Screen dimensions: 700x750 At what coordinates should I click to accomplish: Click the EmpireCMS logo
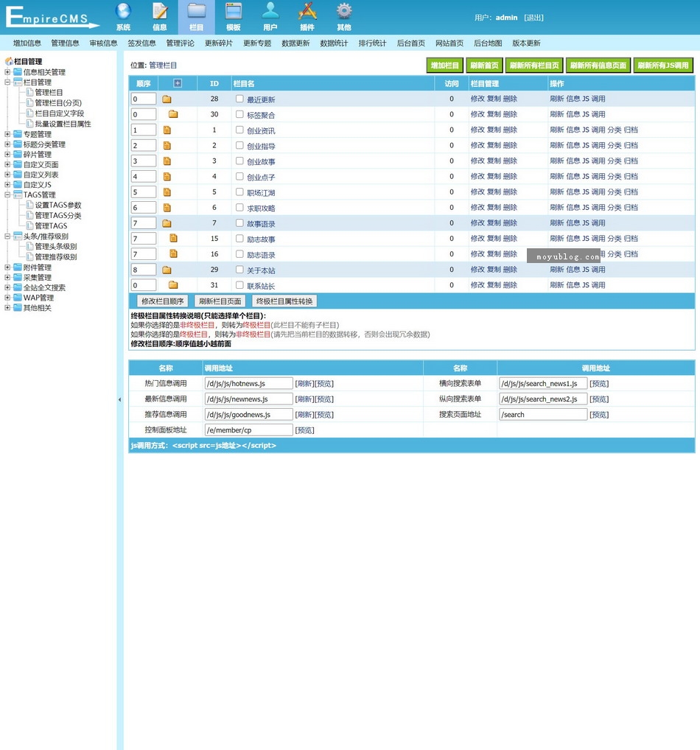click(52, 17)
